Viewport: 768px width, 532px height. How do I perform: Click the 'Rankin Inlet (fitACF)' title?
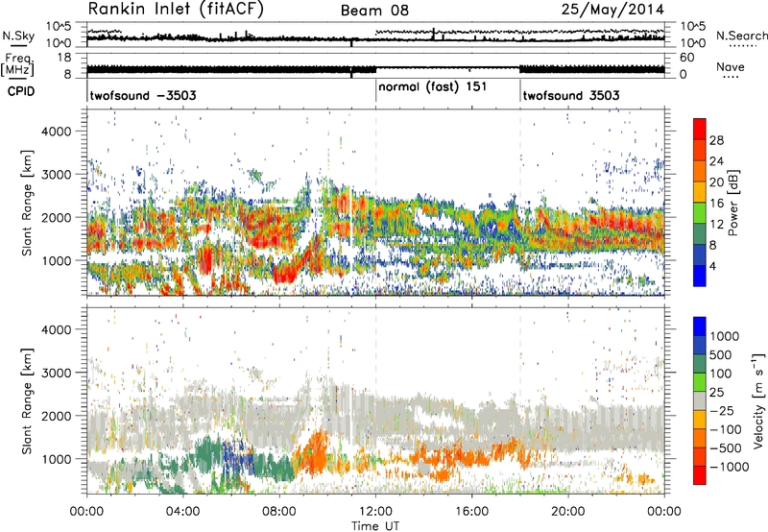[x=176, y=10]
